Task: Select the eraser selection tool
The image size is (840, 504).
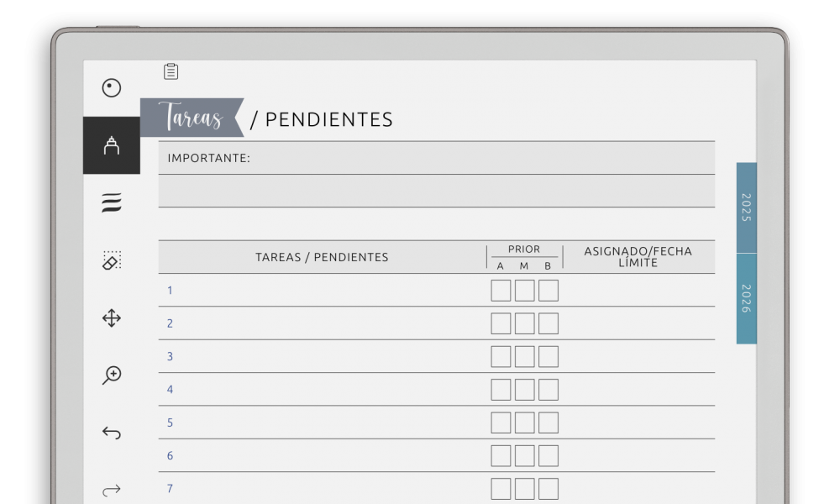Action: tap(112, 260)
